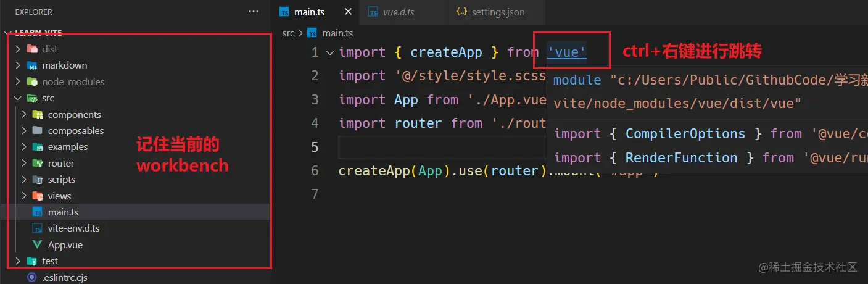Screen dimensions: 868x284
Task: Click the components folder icon
Action: tap(38, 115)
